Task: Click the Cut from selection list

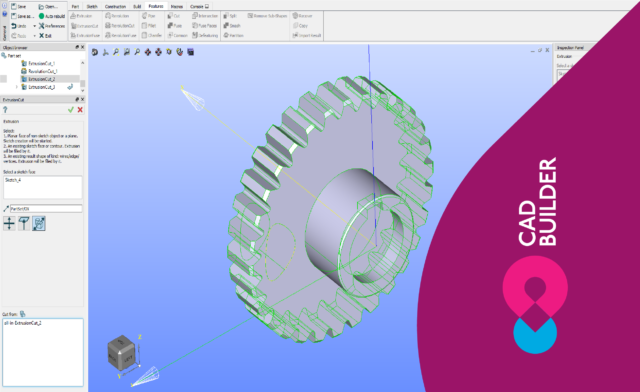Action: tap(43, 353)
